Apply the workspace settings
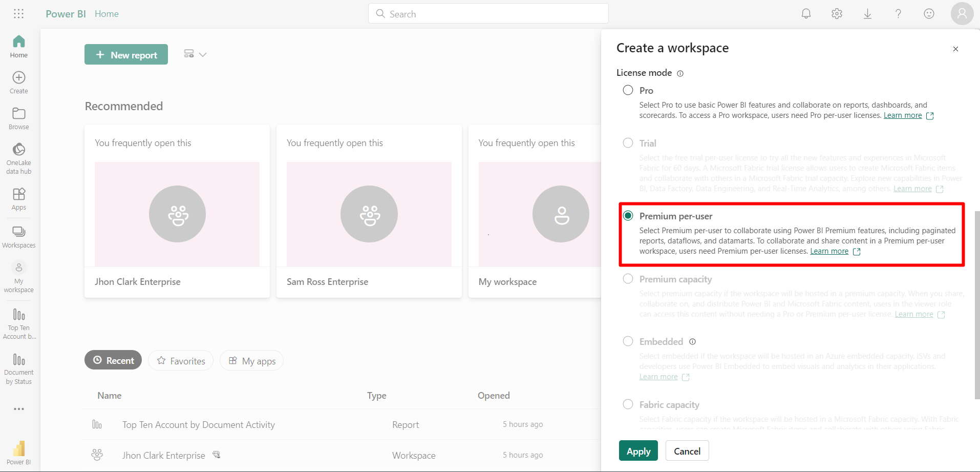 (x=638, y=451)
